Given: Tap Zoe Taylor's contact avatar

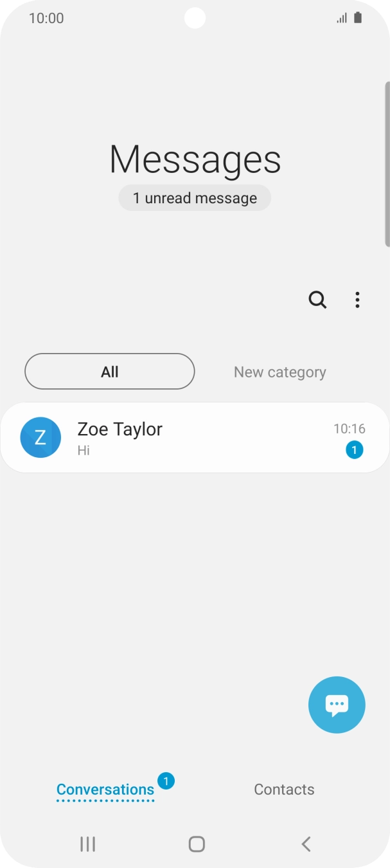Looking at the screenshot, I should [40, 437].
